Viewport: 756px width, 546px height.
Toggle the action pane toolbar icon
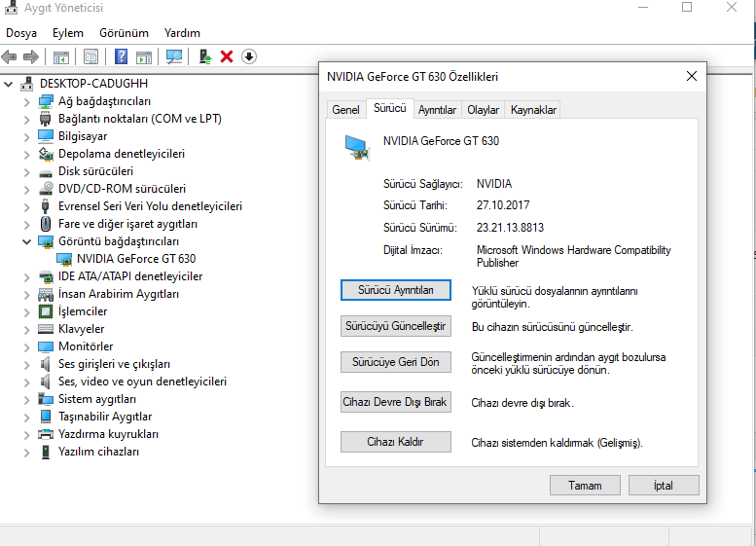tap(144, 56)
